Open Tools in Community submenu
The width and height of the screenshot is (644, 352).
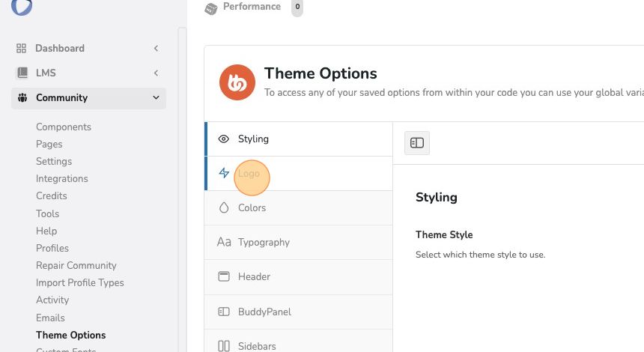pyautogui.click(x=47, y=213)
